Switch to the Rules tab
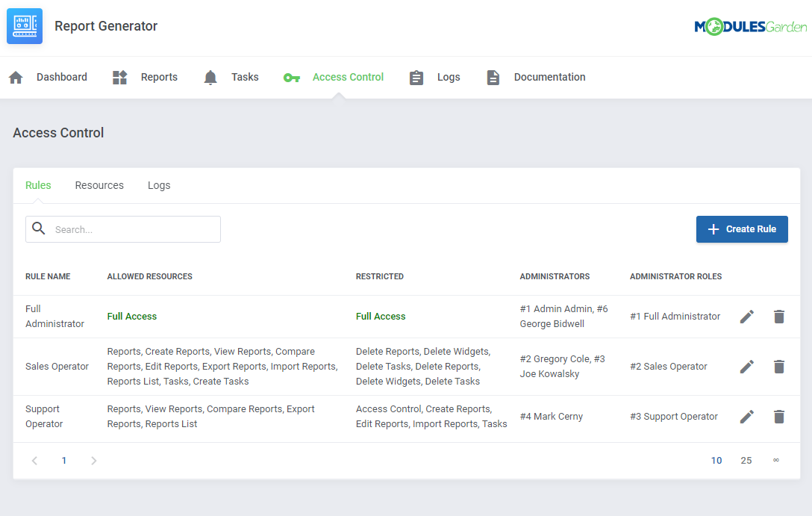This screenshot has width=812, height=516. click(38, 185)
